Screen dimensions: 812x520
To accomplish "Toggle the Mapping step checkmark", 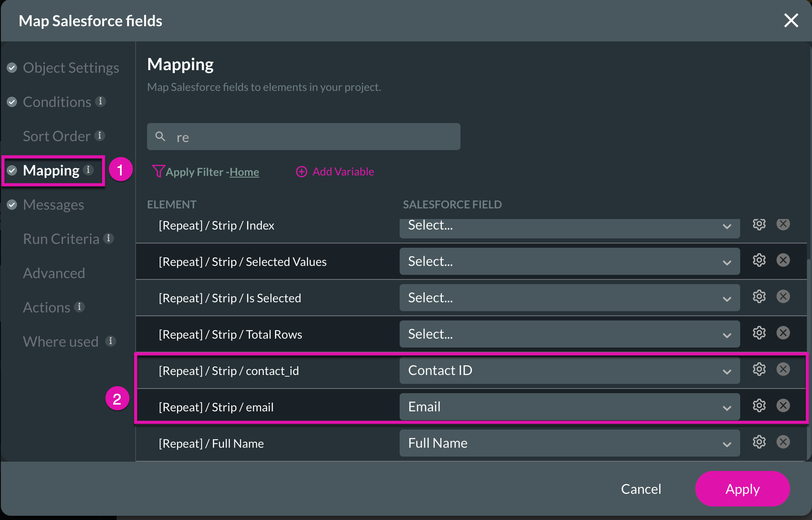I will point(13,170).
